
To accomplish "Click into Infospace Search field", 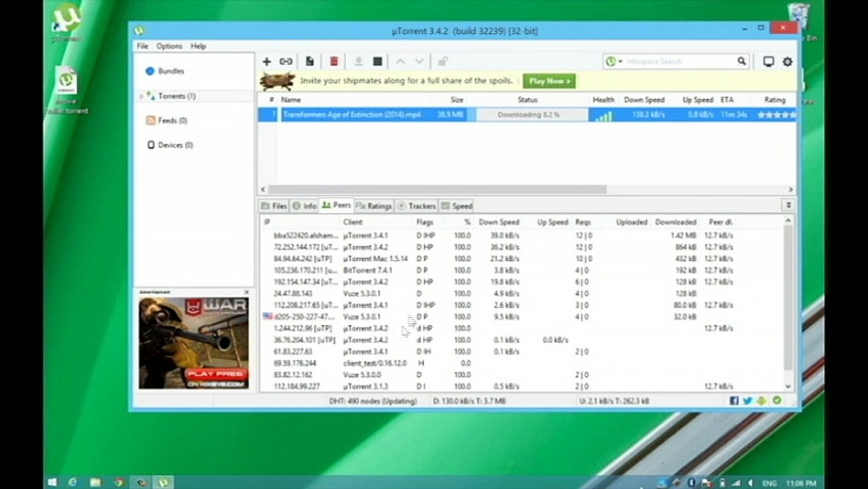I will (679, 62).
